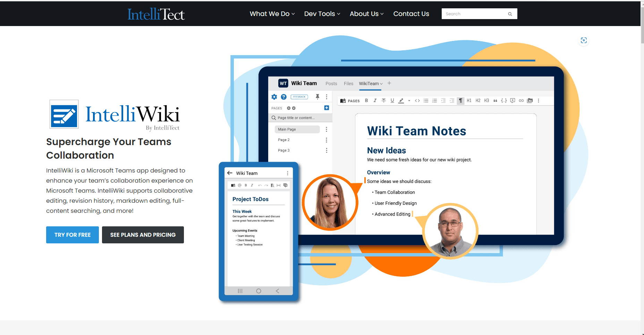Expand the What We Do menu
Viewport: 644px width, 335px height.
pos(272,14)
